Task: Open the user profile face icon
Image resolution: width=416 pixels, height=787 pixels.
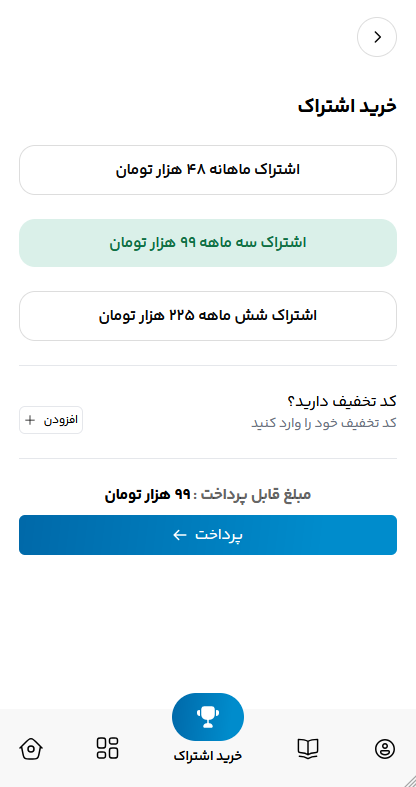Action: (385, 749)
